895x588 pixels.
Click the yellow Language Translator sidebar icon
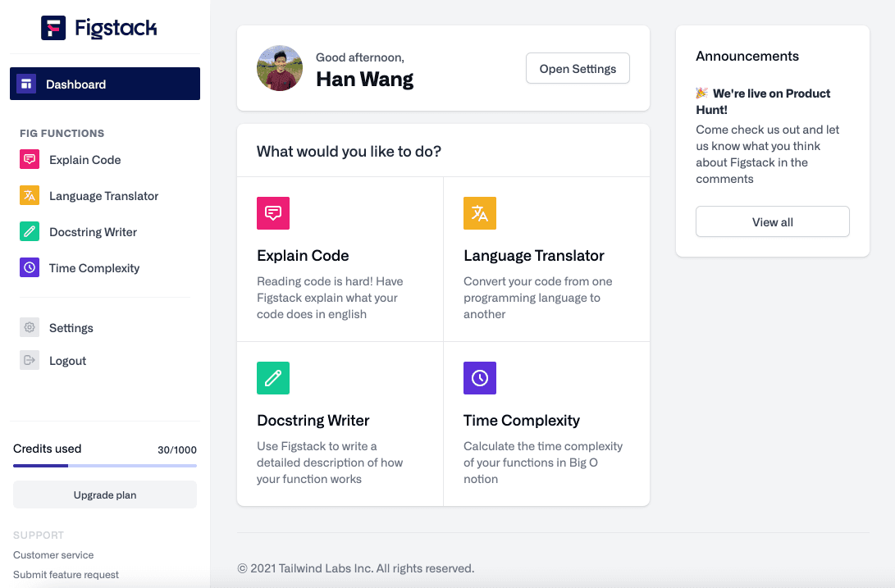pos(30,196)
